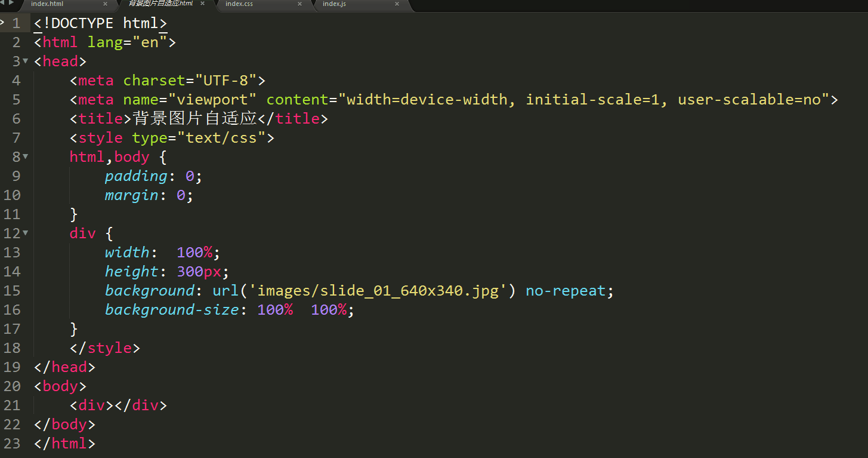Click the lang="en" attribute text
Screen dimensions: 868x458
coord(127,42)
